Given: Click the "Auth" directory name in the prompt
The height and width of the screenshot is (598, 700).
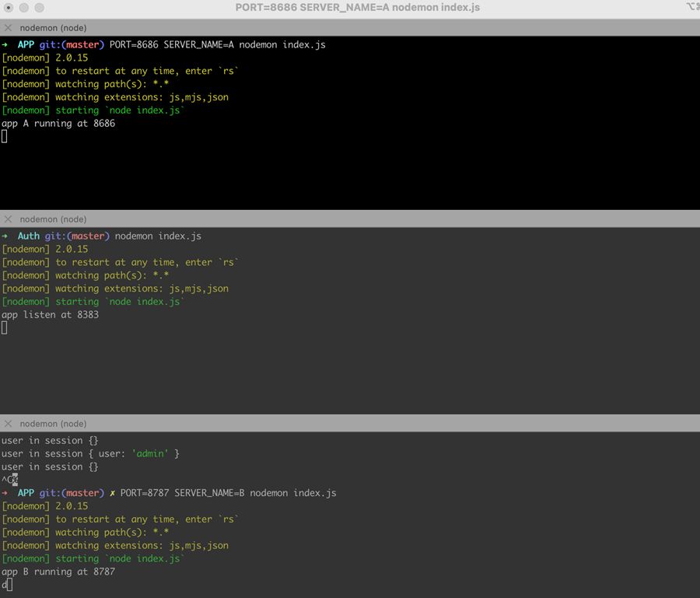Looking at the screenshot, I should click(x=28, y=236).
